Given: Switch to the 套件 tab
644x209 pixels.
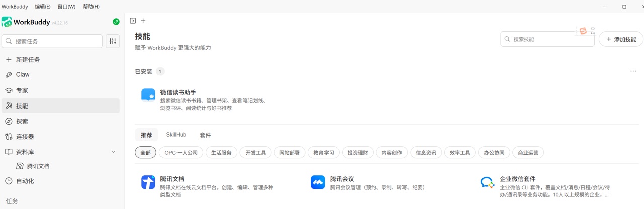Looking at the screenshot, I should point(205,135).
